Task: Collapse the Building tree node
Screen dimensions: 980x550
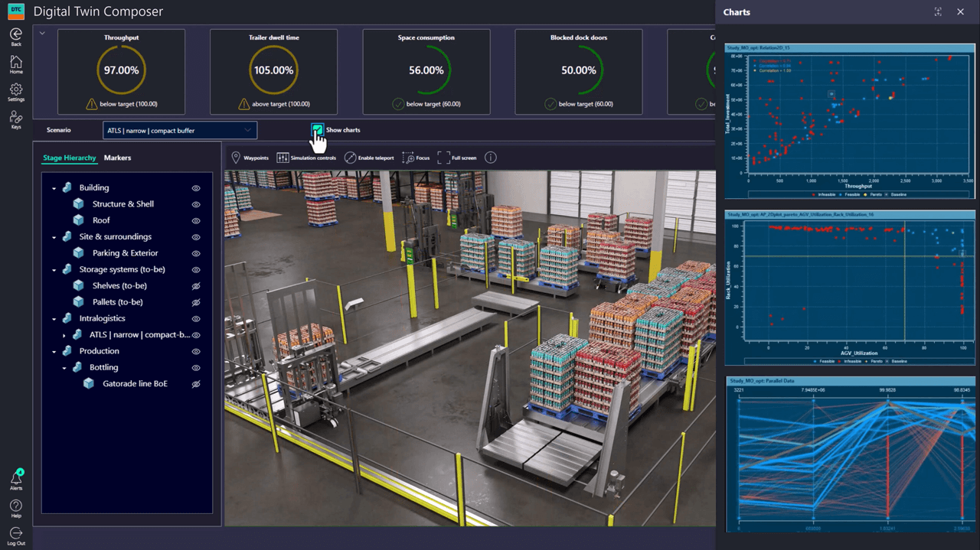Action: click(x=54, y=187)
